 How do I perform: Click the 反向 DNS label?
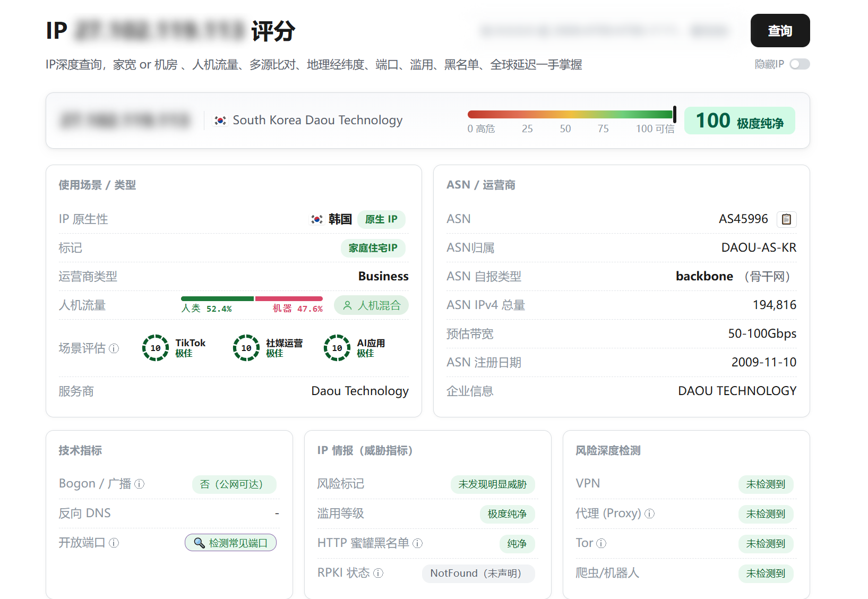pyautogui.click(x=84, y=513)
